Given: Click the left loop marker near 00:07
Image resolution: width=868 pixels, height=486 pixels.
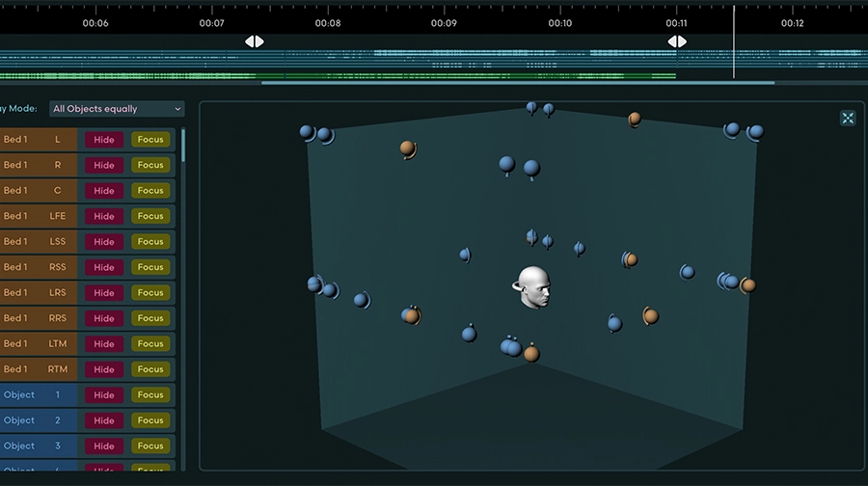Looking at the screenshot, I should 254,41.
